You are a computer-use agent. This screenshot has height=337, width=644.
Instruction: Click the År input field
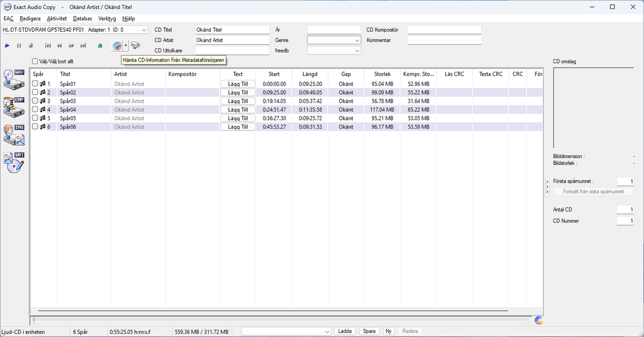pyautogui.click(x=334, y=30)
